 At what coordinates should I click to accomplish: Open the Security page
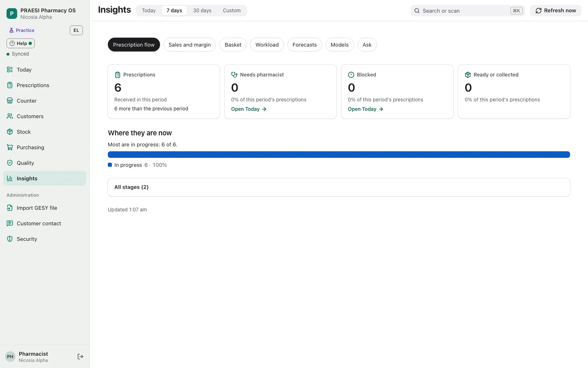[x=45, y=239]
